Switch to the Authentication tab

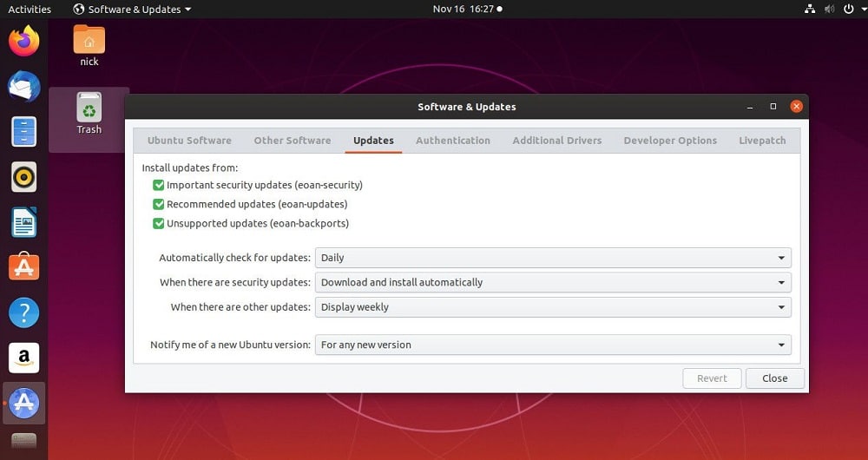[x=453, y=141]
